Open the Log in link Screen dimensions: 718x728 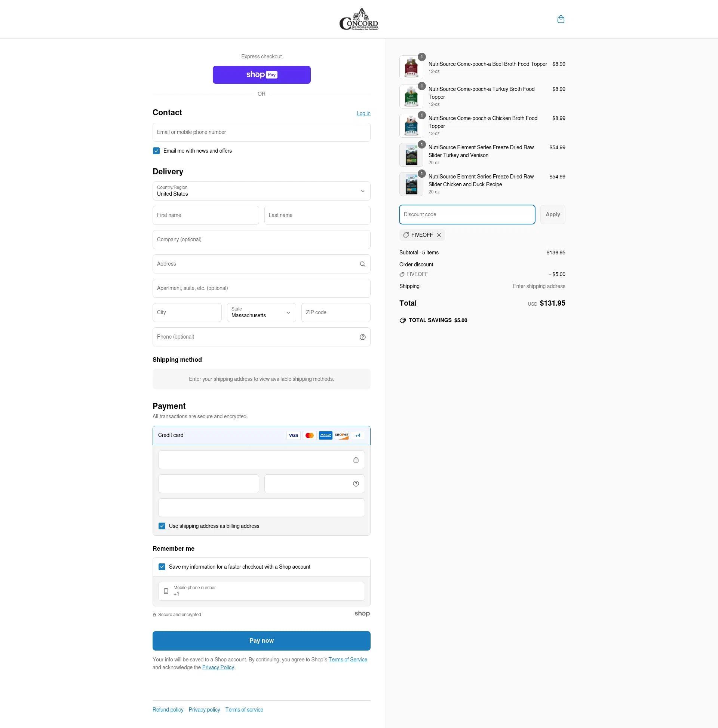(363, 113)
